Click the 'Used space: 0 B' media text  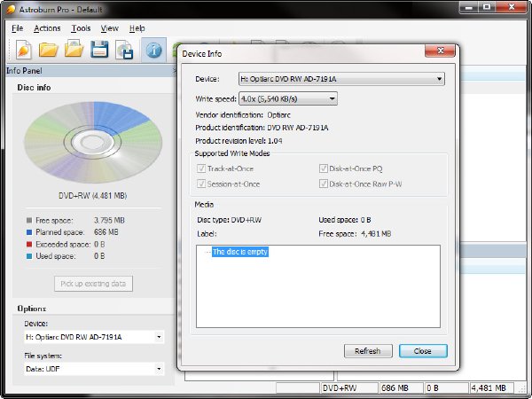point(345,220)
